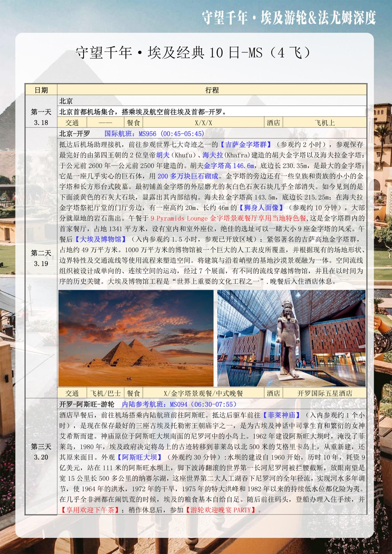This screenshot has height=554, width=392.
Task: Click the red 9 Pyramids Lounge restaurant text
Action: click(x=228, y=218)
